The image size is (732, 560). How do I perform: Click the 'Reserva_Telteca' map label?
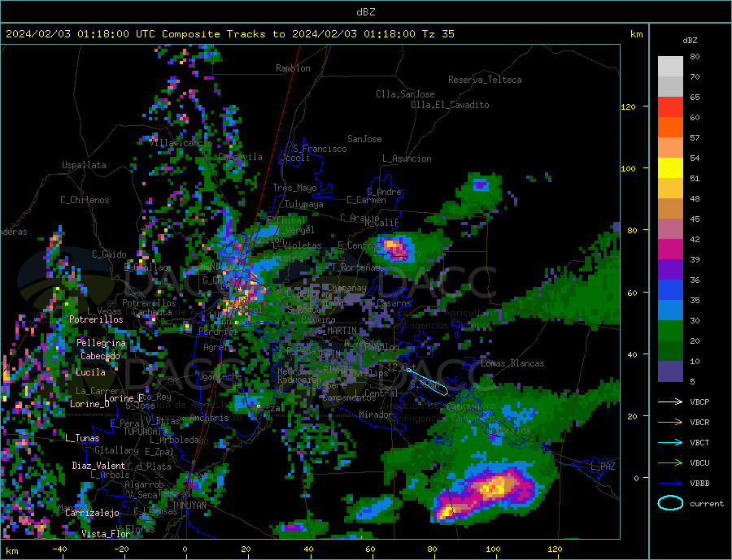[x=485, y=80]
